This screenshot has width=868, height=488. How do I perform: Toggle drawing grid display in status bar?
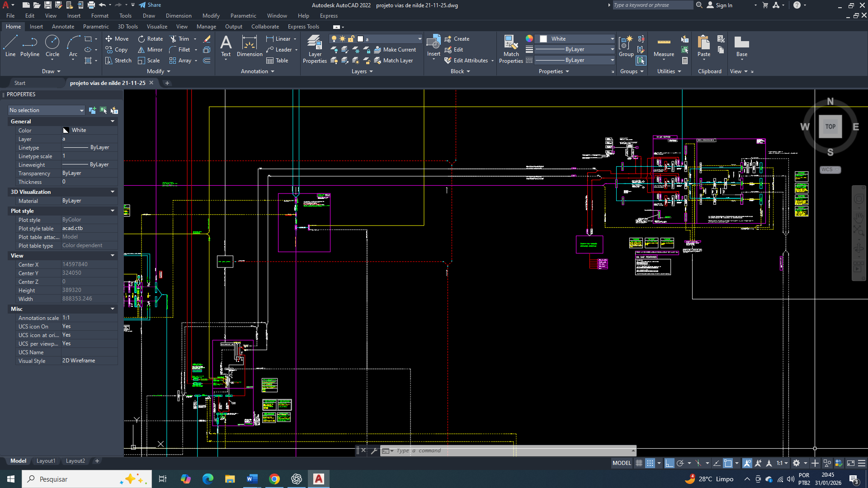(639, 463)
